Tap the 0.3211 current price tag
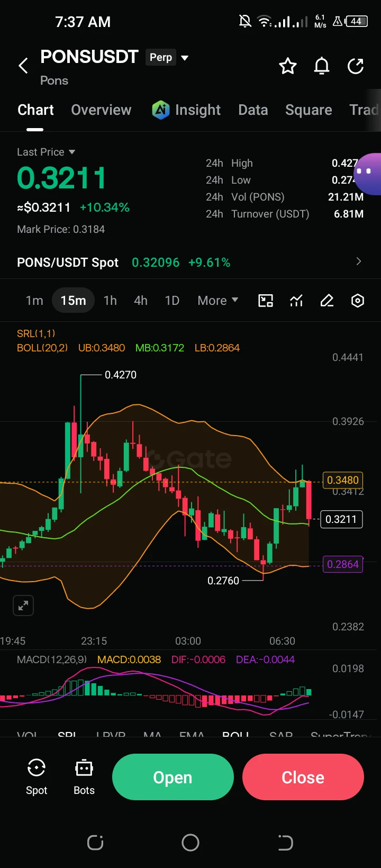This screenshot has width=381, height=868. tap(341, 519)
